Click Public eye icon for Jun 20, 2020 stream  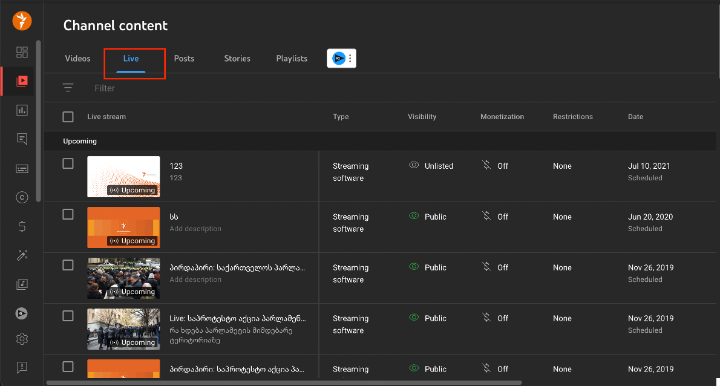point(414,216)
